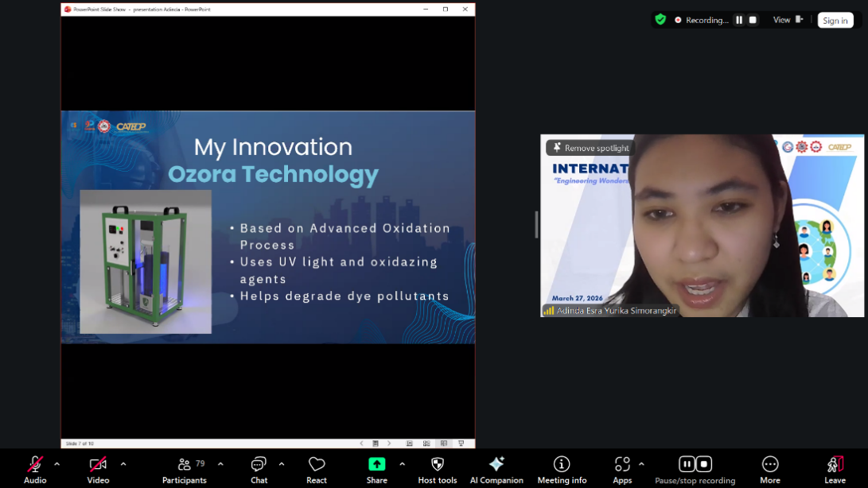Image resolution: width=868 pixels, height=488 pixels.
Task: Start the Video camera
Action: (x=98, y=470)
